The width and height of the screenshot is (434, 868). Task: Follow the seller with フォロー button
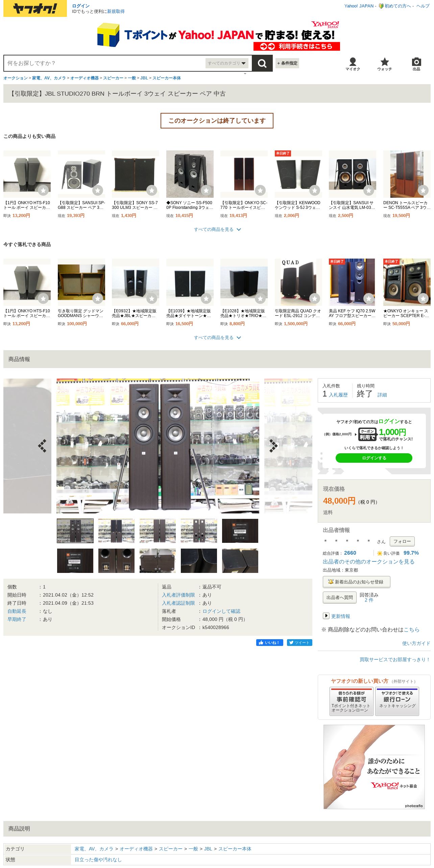[402, 541]
